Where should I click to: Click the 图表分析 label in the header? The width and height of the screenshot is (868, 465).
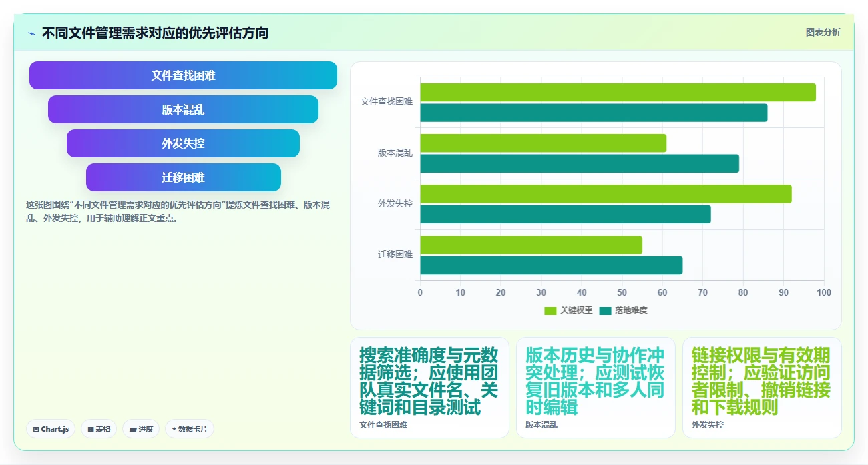pos(823,32)
